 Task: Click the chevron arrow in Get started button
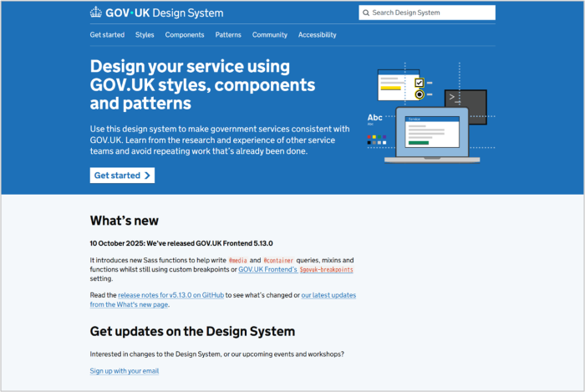pos(147,176)
